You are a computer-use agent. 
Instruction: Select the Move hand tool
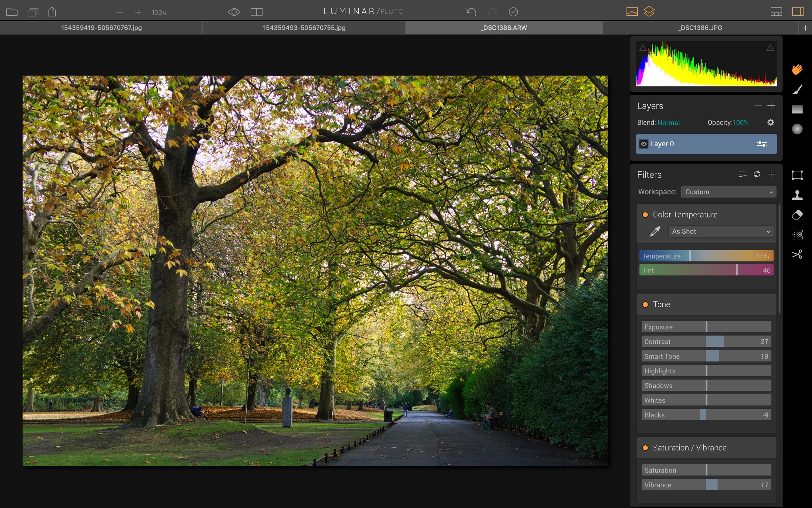(797, 69)
